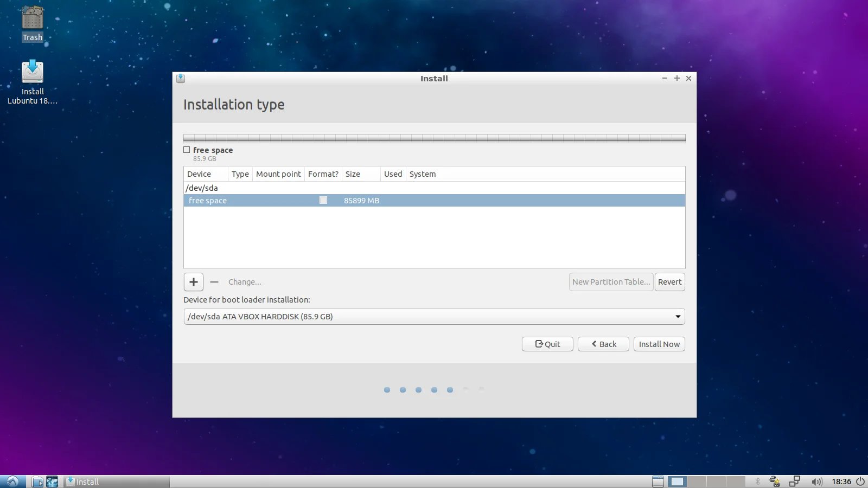Click the Size column header
The width and height of the screenshot is (868, 488).
(353, 174)
